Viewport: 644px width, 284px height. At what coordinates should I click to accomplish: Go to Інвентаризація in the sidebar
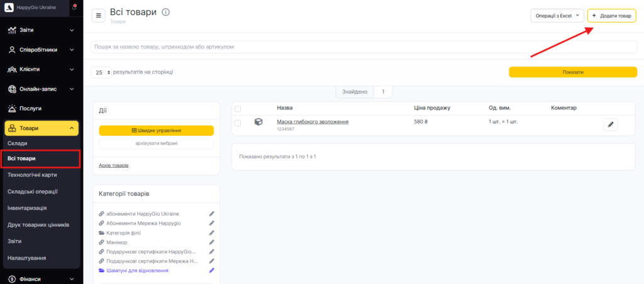(27, 208)
